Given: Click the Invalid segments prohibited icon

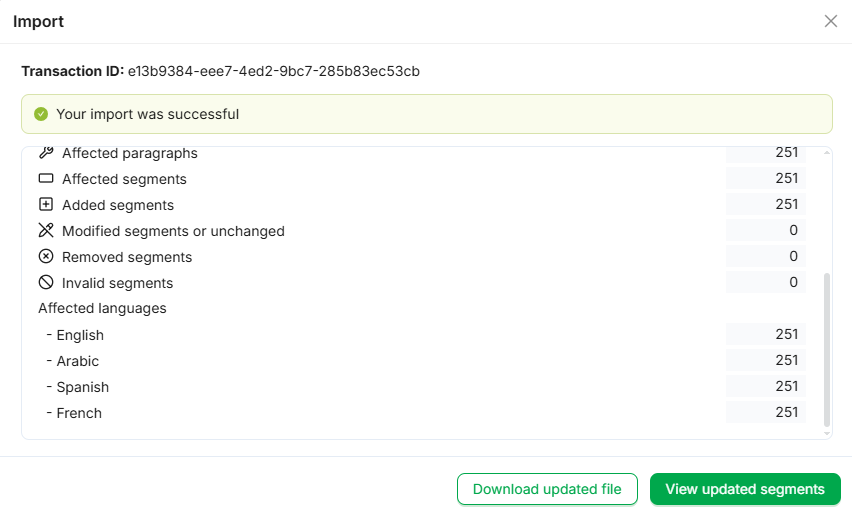Looking at the screenshot, I should [45, 283].
